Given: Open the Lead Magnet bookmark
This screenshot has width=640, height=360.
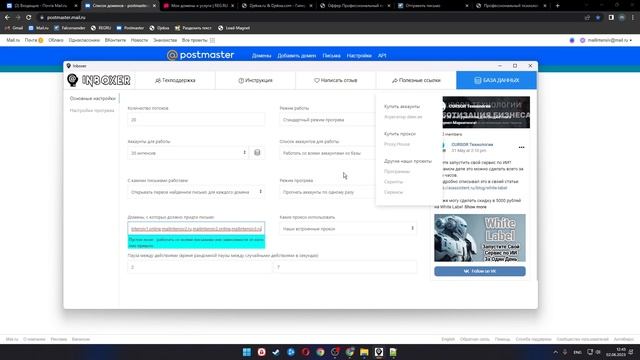Looking at the screenshot, I should pyautogui.click(x=234, y=28).
